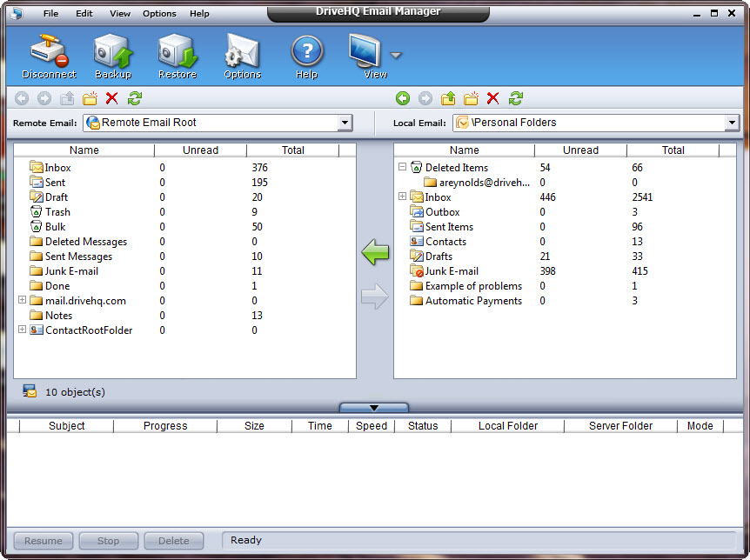The height and width of the screenshot is (560, 750).
Task: Click the application icon in title bar
Action: click(x=17, y=13)
